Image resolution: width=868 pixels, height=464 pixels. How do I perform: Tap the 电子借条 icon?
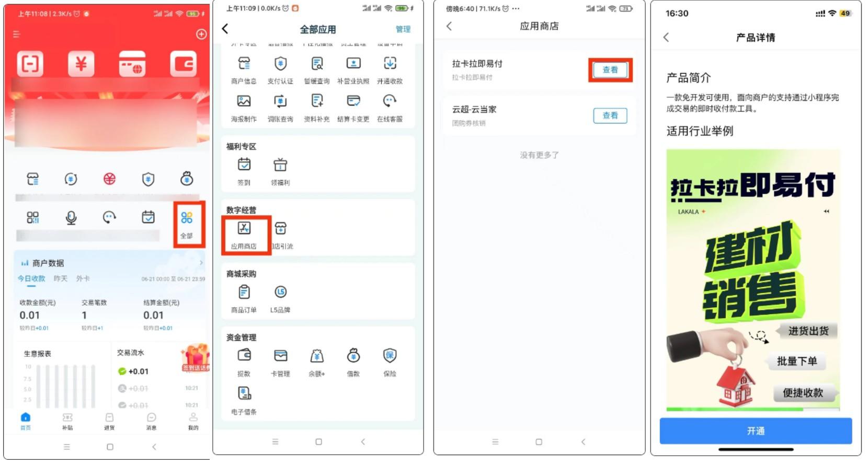click(x=244, y=399)
